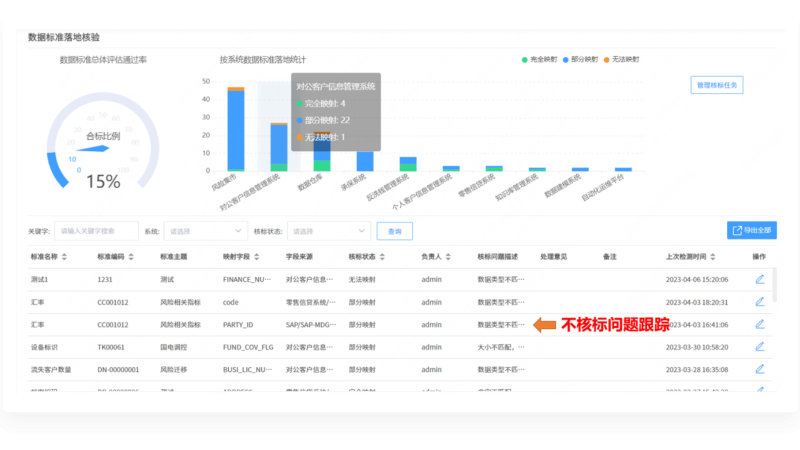800x450 pixels.
Task: Click edit icon for the code mapping row
Action: [x=760, y=302]
